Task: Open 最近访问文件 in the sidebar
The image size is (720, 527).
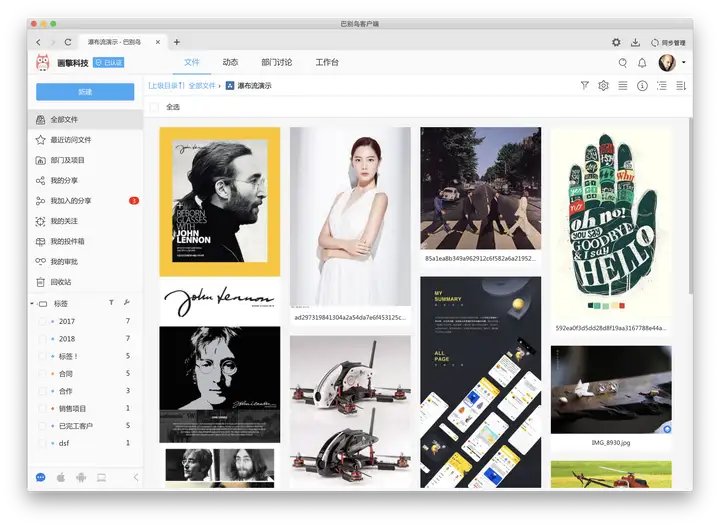Action: [x=85, y=140]
